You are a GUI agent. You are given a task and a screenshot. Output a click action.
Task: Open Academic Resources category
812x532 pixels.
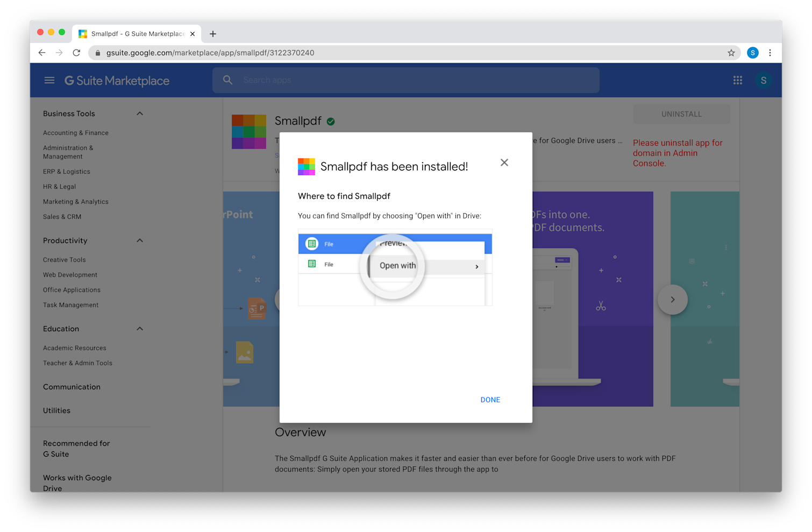tap(75, 348)
